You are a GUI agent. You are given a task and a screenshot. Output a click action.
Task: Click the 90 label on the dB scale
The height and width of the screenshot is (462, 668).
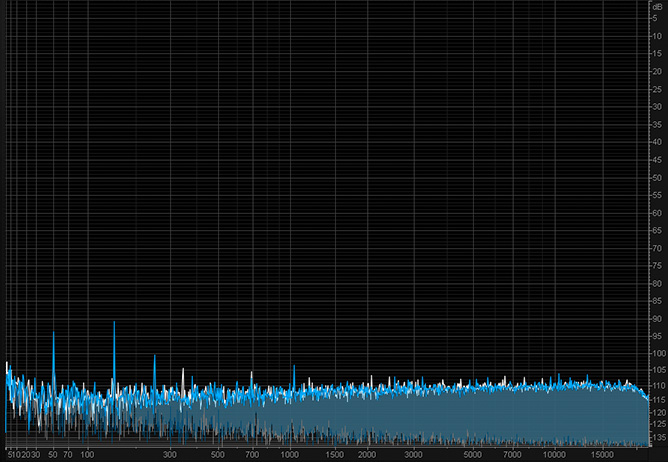click(x=656, y=318)
